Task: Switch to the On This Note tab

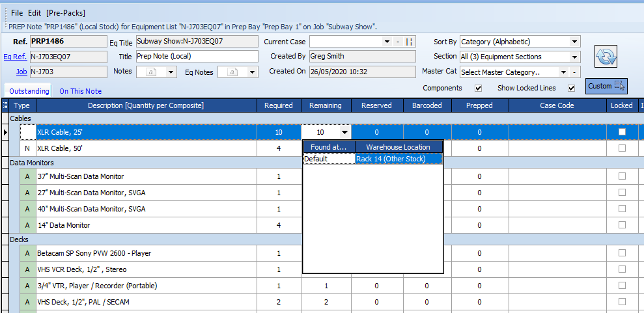Action: pos(80,92)
